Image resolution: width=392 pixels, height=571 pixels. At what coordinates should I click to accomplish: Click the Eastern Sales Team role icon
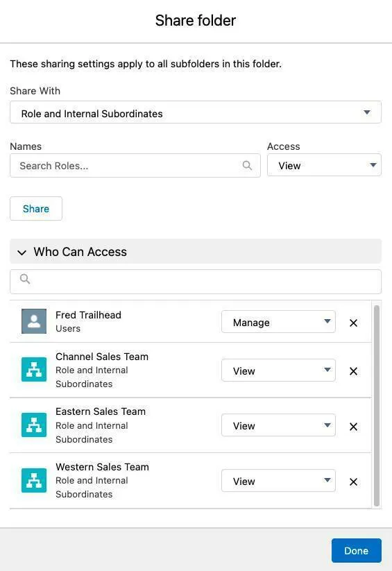pos(34,425)
